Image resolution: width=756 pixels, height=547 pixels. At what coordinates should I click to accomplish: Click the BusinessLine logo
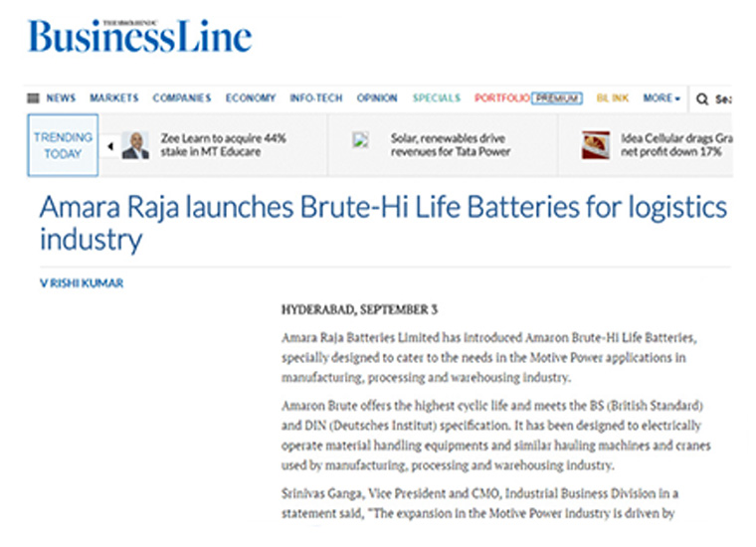point(140,36)
